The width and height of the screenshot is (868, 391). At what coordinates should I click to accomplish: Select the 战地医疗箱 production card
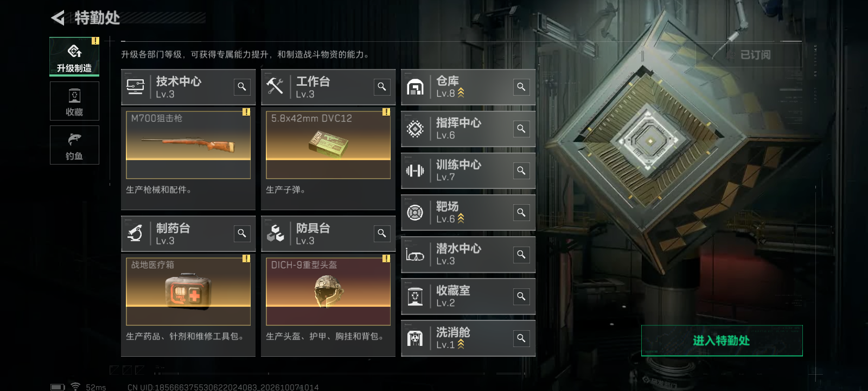coord(188,292)
